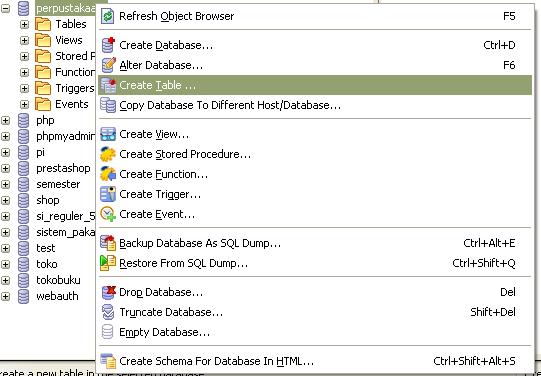
Task: Click the Tables folder icon
Action: point(43,24)
